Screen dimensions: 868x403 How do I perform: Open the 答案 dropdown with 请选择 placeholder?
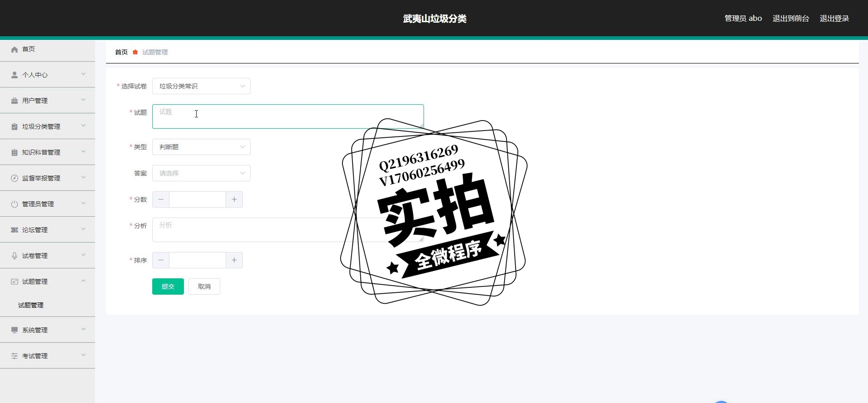(x=201, y=173)
